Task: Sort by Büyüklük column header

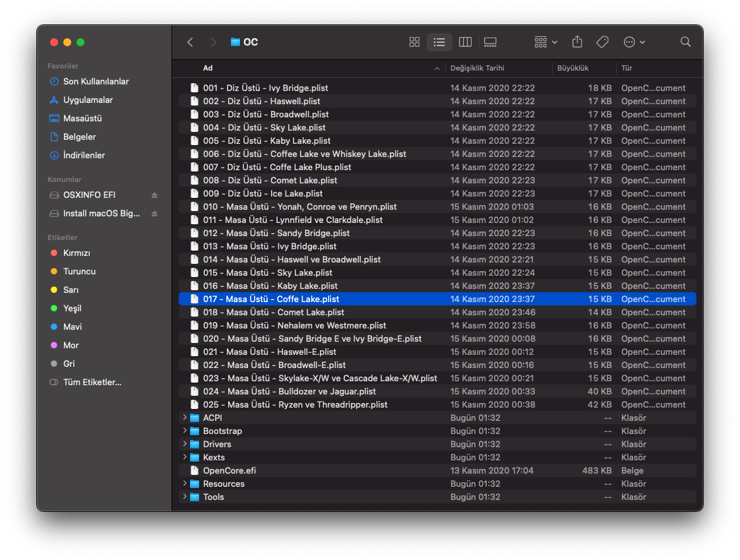Action: 572,68
